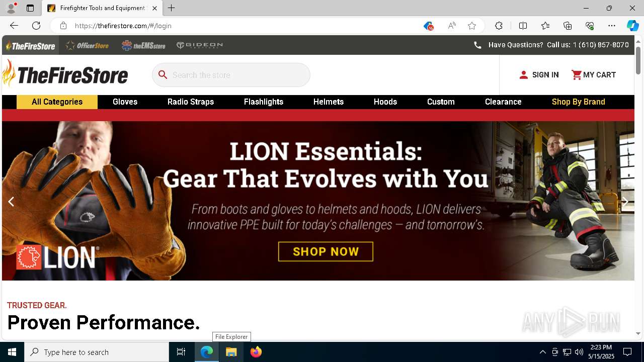Open the Shop By Brand menu

pos(579,102)
